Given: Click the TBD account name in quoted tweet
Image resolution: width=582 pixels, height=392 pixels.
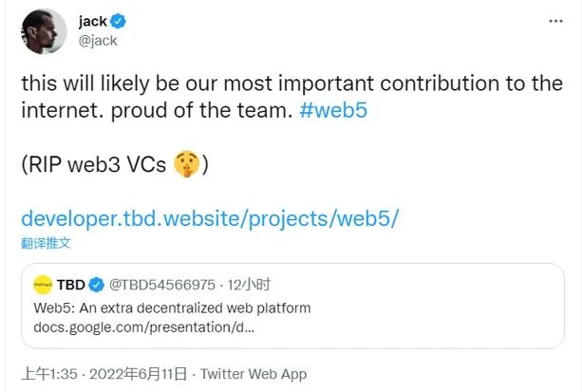Looking at the screenshot, I should 71,285.
